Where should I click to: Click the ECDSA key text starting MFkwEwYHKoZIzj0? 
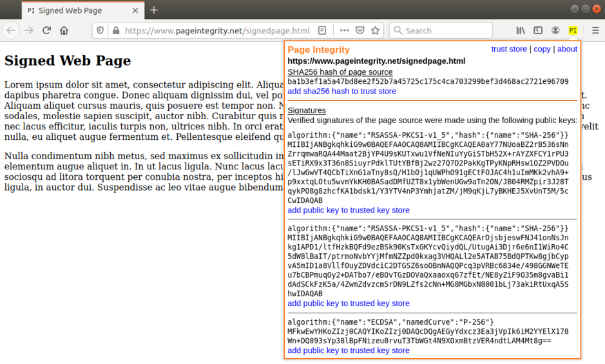coord(428,336)
